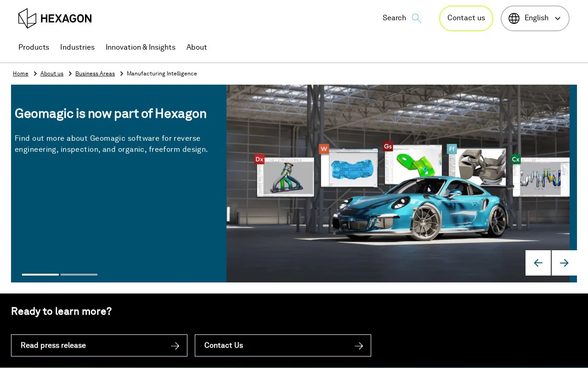
Task: Click the Read press release button
Action: (99, 345)
